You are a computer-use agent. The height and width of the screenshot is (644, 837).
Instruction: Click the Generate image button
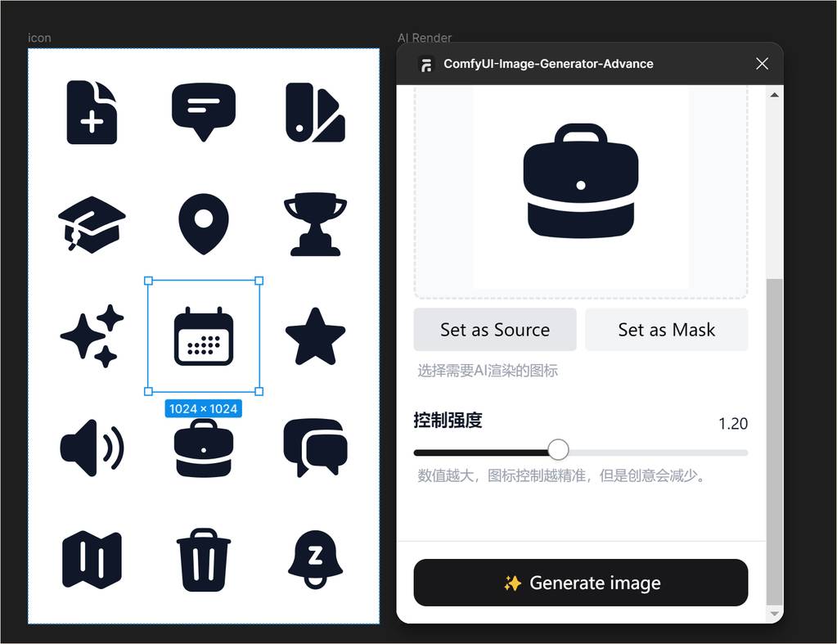580,583
